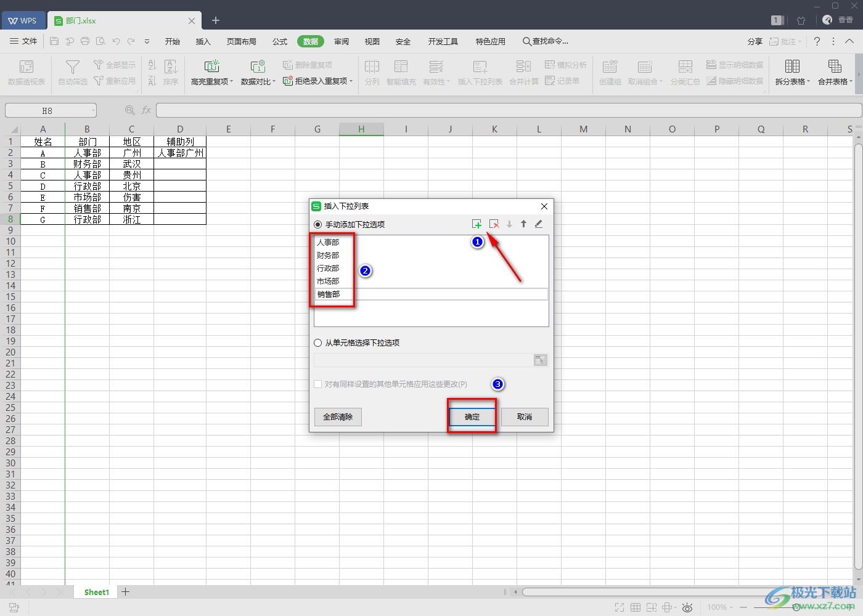Click the 创建组 icon
This screenshot has height=616, width=863.
[x=610, y=67]
